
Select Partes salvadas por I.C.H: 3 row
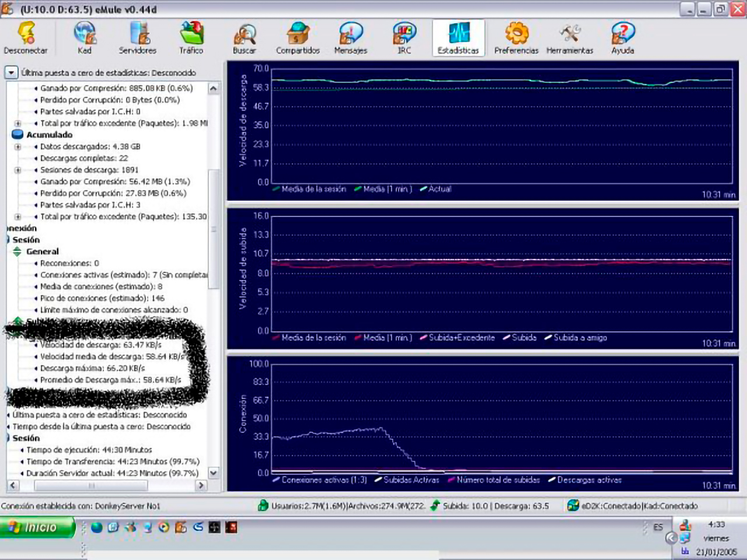point(90,205)
